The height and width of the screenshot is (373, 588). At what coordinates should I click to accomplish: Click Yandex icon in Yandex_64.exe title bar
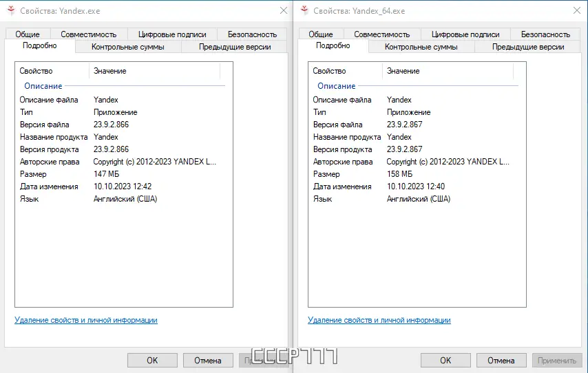pyautogui.click(x=304, y=10)
